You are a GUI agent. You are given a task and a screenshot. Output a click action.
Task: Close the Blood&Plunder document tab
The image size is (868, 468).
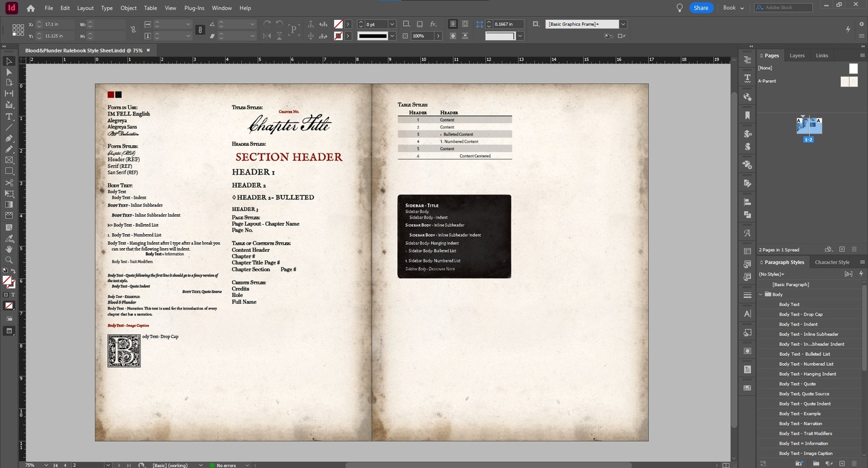[x=148, y=51]
